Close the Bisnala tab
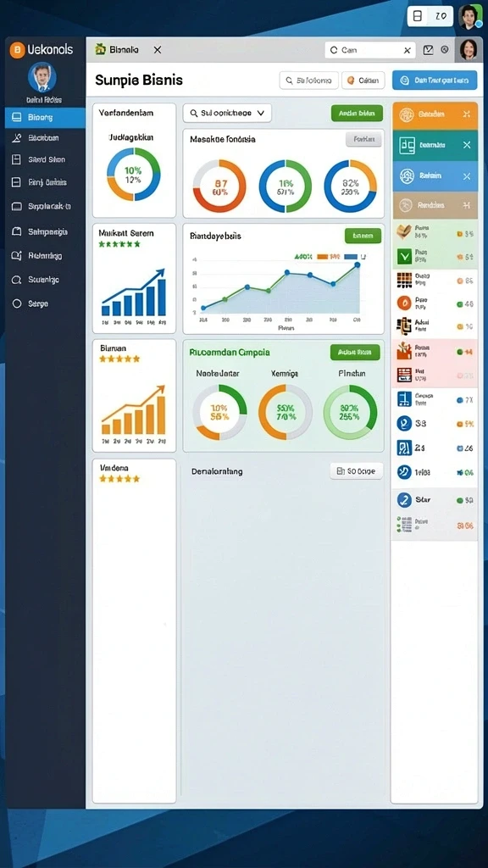The image size is (488, 868). (x=157, y=50)
